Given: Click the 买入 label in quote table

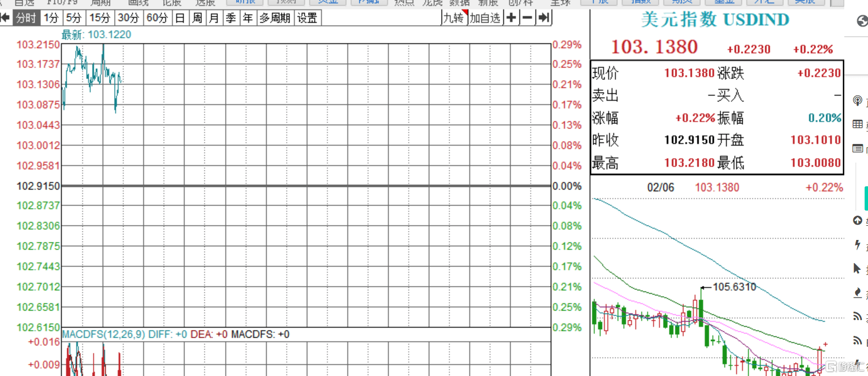Looking at the screenshot, I should tap(730, 95).
